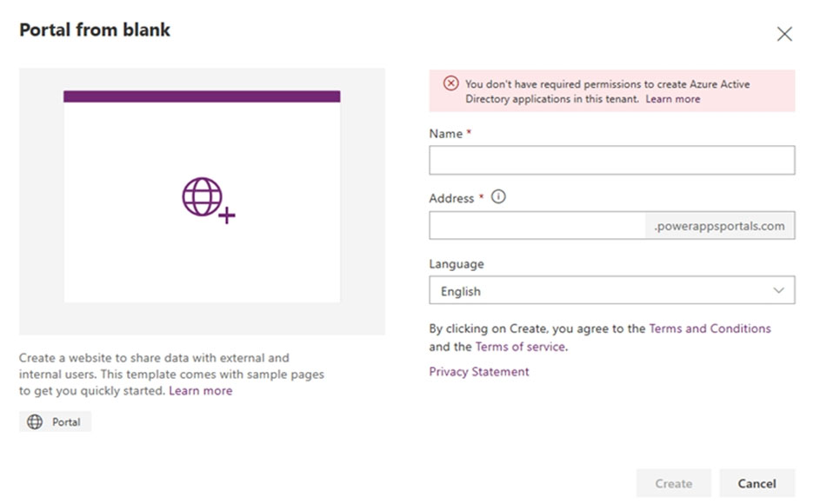
Task: Click the Portal tag with globe icon
Action: click(55, 421)
